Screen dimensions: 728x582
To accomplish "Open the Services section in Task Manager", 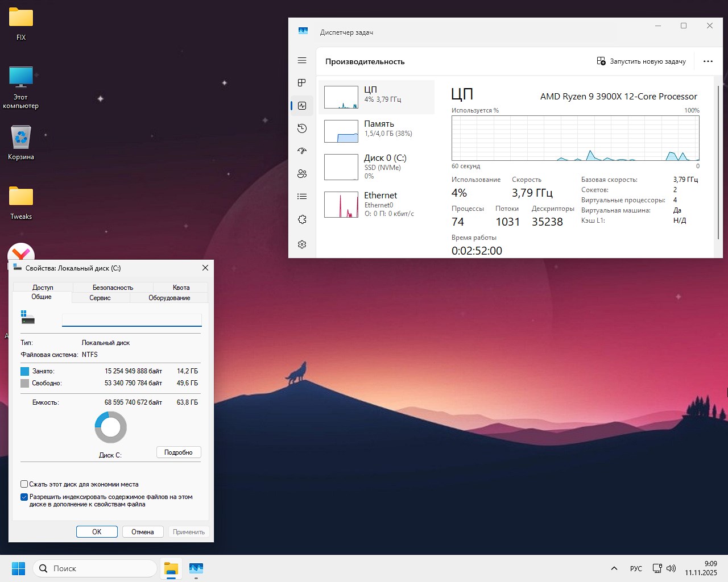I will [x=302, y=219].
